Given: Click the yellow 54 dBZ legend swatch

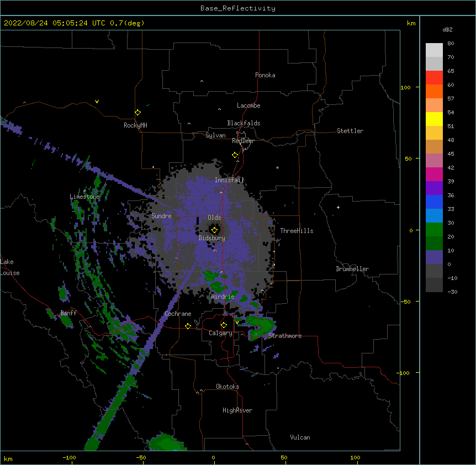Looking at the screenshot, I should point(434,119).
